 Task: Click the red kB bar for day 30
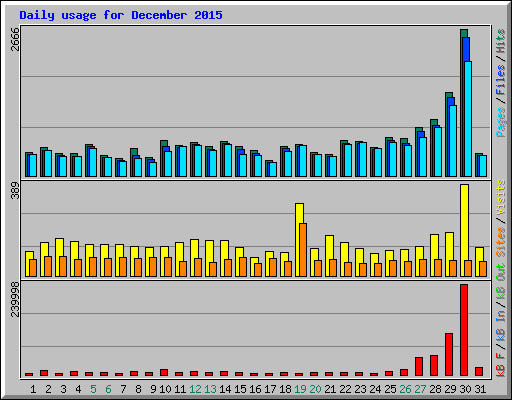coord(464,330)
